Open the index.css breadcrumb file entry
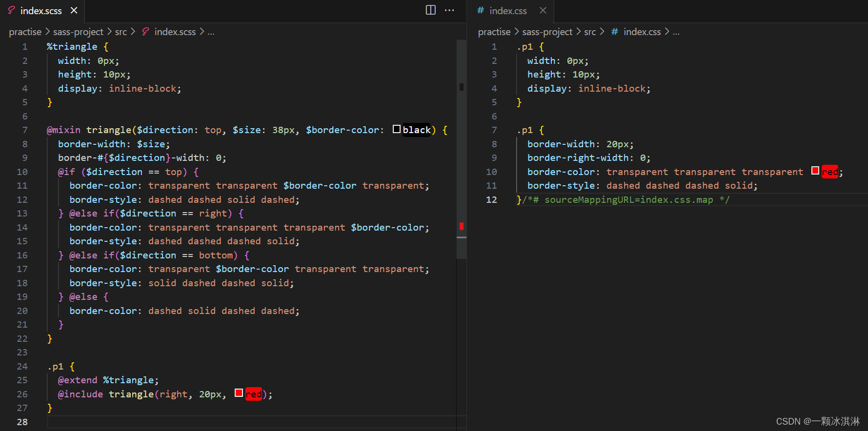This screenshot has width=868, height=431. (642, 32)
